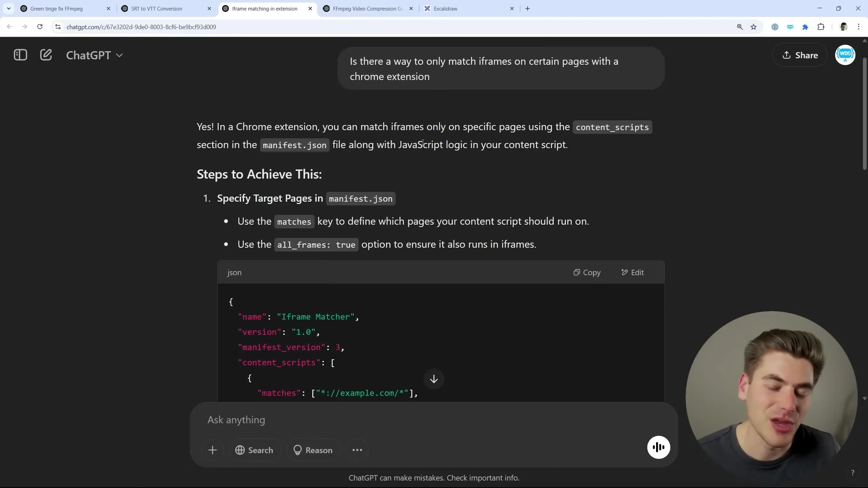
Task: Click the Share conversation button
Action: click(800, 55)
